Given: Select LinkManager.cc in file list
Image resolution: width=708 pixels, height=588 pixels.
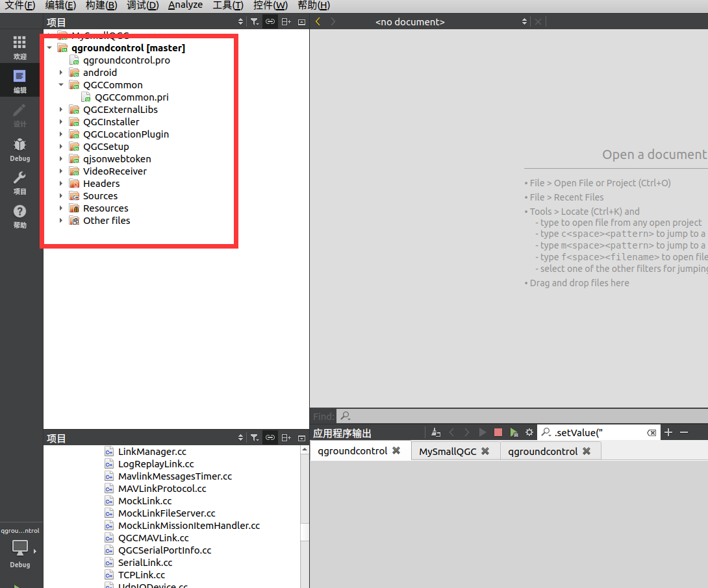Looking at the screenshot, I should pyautogui.click(x=152, y=451).
